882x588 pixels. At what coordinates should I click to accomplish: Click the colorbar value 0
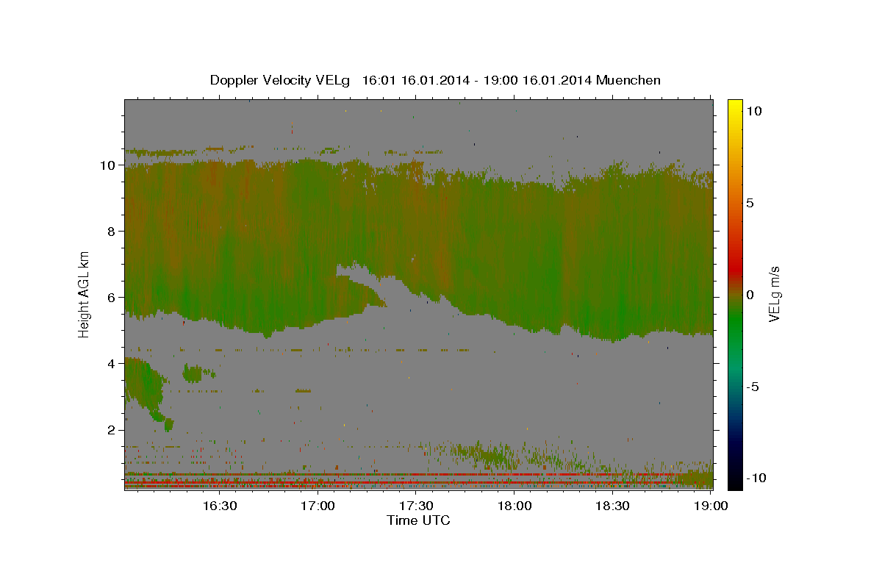click(x=750, y=295)
